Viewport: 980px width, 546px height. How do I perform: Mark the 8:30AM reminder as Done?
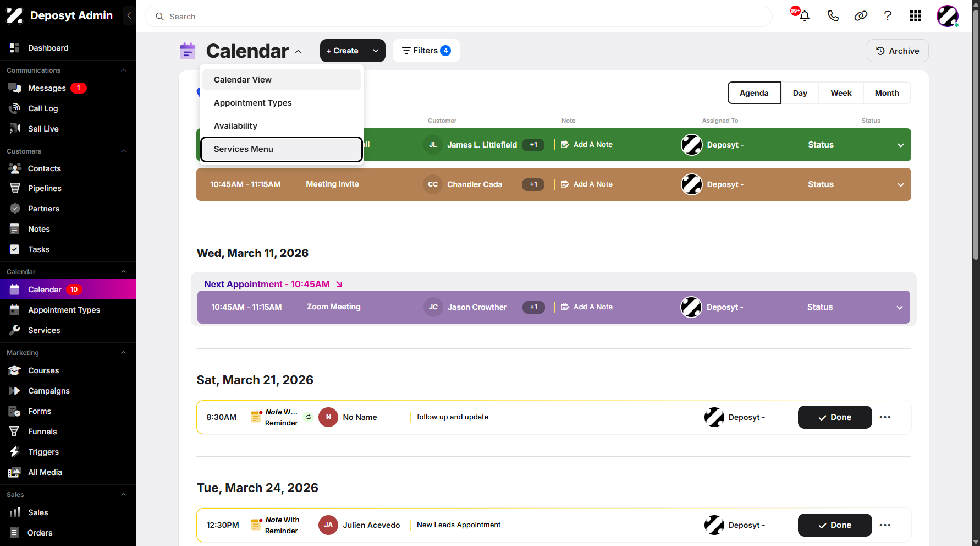click(835, 417)
